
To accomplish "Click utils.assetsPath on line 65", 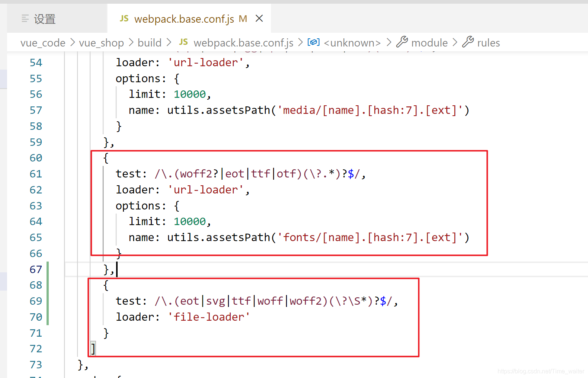I will 218,237.
